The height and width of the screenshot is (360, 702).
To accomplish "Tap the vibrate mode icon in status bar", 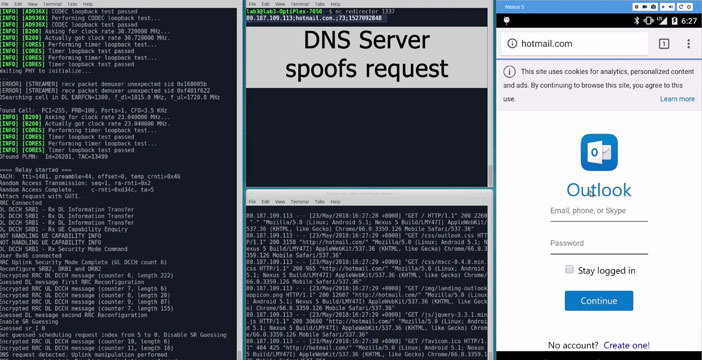I will coord(648,21).
